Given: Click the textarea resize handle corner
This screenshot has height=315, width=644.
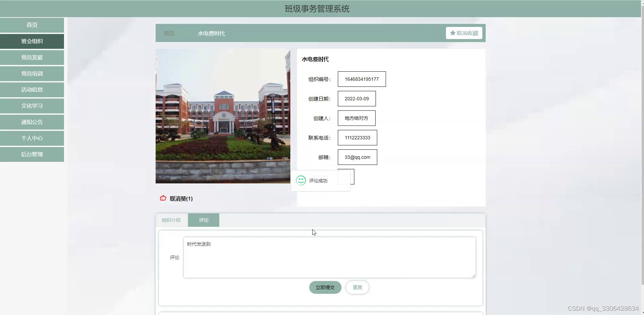Looking at the screenshot, I should (474, 276).
